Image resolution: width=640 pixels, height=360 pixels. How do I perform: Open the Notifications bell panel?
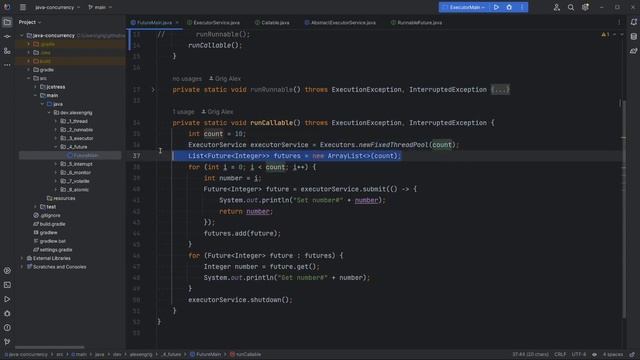tap(633, 22)
